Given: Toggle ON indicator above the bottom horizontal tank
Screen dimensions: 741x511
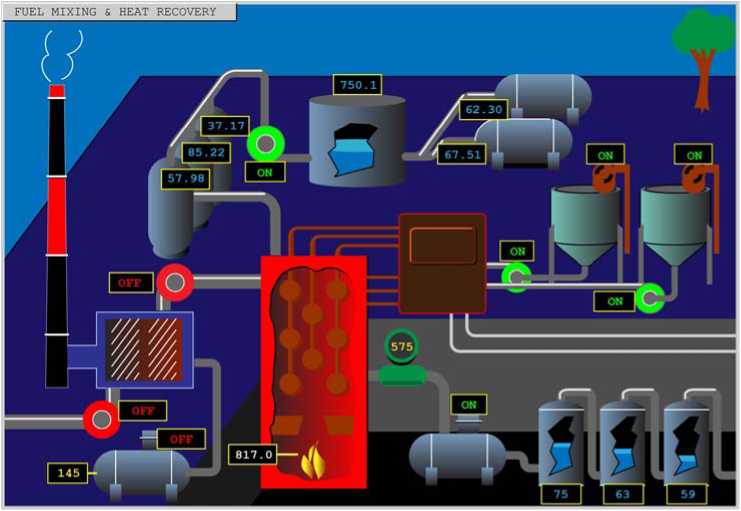Looking at the screenshot, I should pos(469,405).
